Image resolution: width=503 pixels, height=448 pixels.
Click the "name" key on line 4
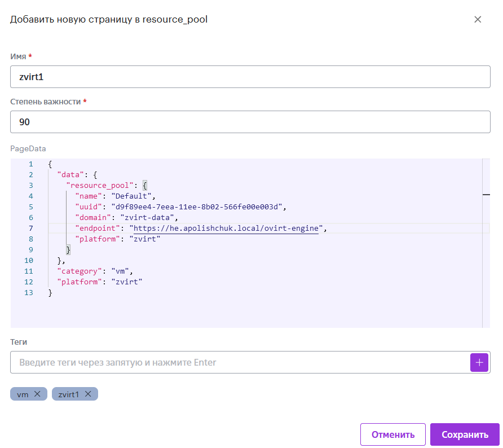coord(88,196)
